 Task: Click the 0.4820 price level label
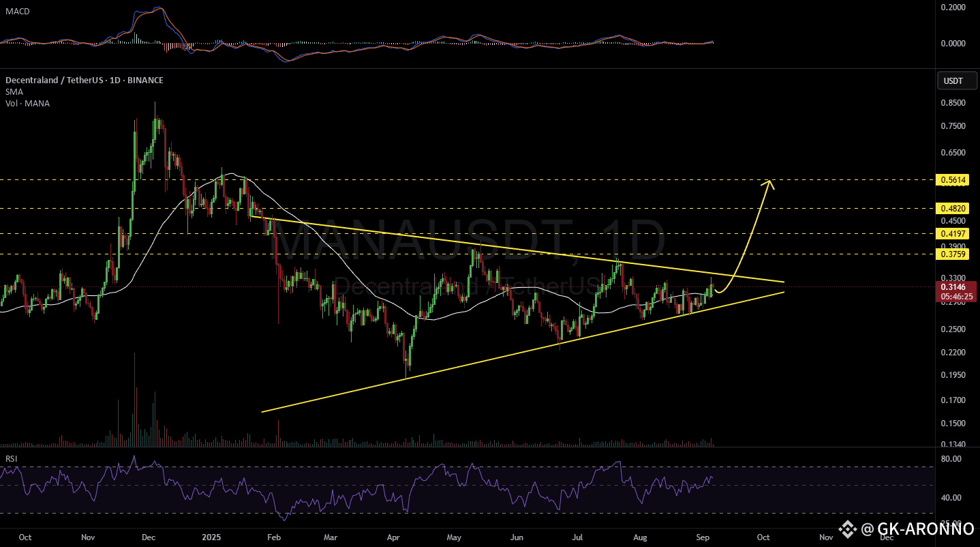coord(953,208)
